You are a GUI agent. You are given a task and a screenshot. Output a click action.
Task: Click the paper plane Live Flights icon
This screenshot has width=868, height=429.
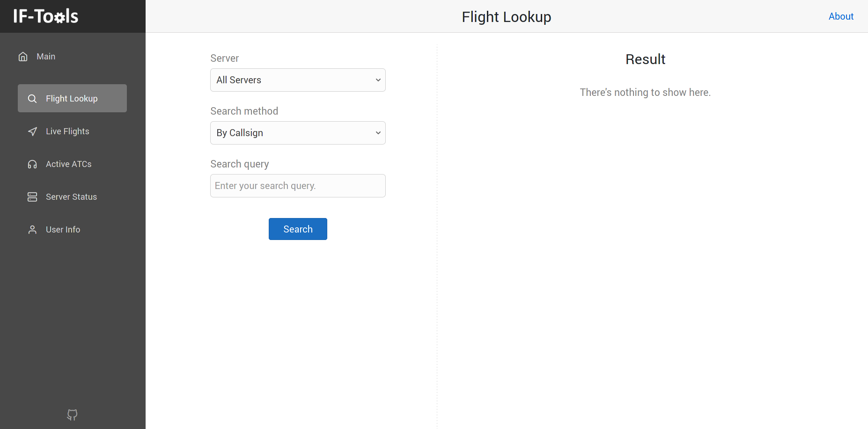point(32,131)
